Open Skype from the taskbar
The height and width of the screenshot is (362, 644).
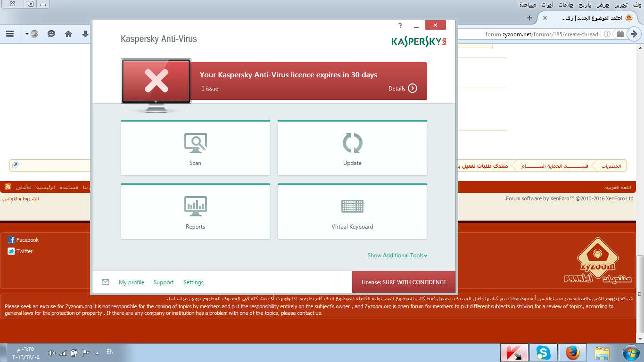click(x=544, y=353)
